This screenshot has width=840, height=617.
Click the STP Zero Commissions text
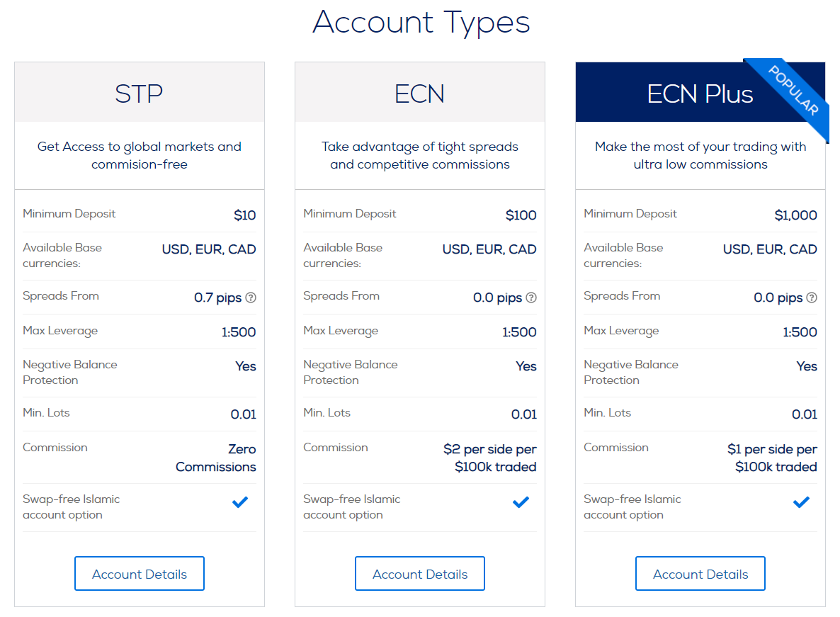click(216, 458)
